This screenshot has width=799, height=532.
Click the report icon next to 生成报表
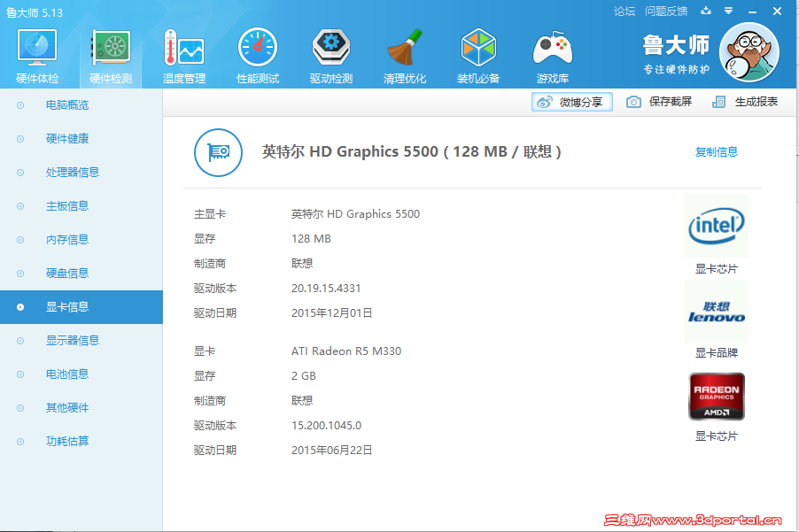coord(718,102)
